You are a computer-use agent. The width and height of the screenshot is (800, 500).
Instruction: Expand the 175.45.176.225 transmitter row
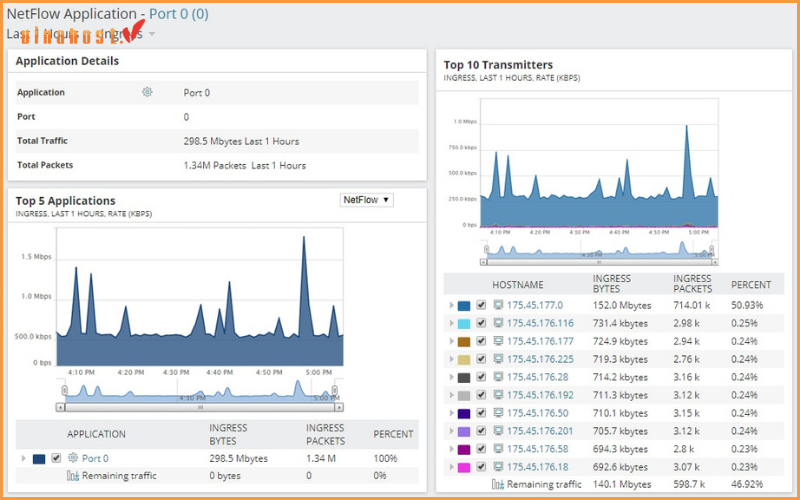451,359
